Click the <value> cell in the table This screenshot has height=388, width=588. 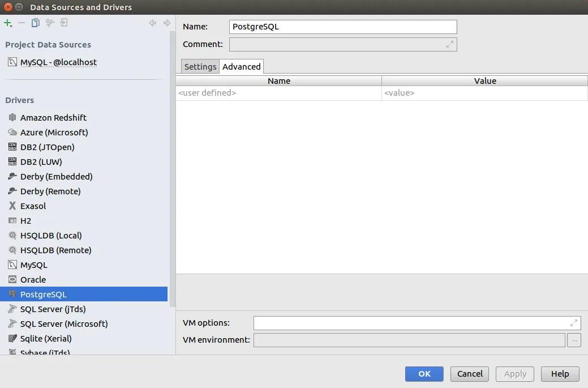click(484, 93)
